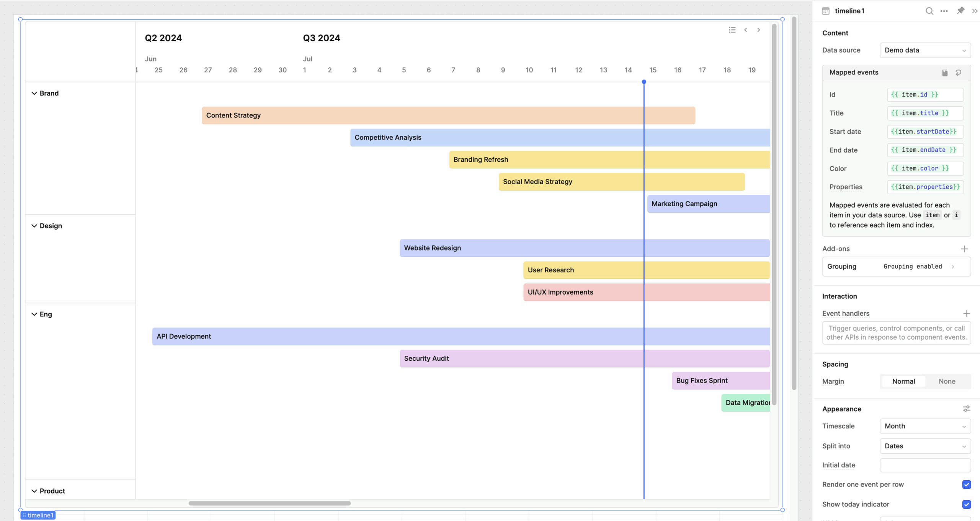This screenshot has height=521, width=980.
Task: Pin the inspector panel with pin icon
Action: (x=960, y=11)
